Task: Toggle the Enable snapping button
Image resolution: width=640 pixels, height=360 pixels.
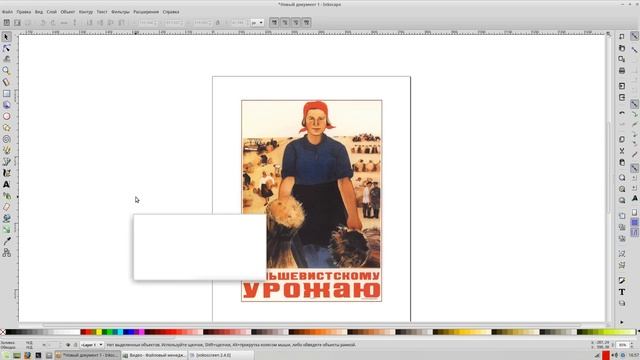Action: point(634,37)
